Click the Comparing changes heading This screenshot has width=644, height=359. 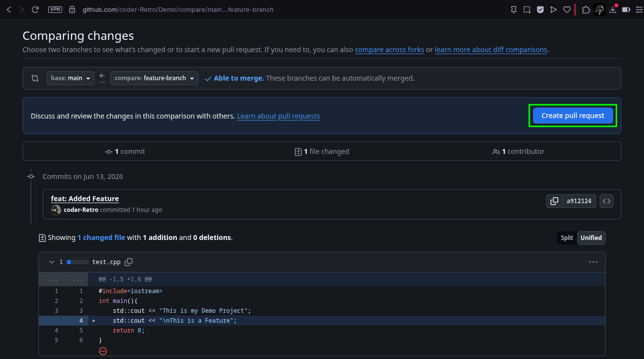(x=78, y=36)
